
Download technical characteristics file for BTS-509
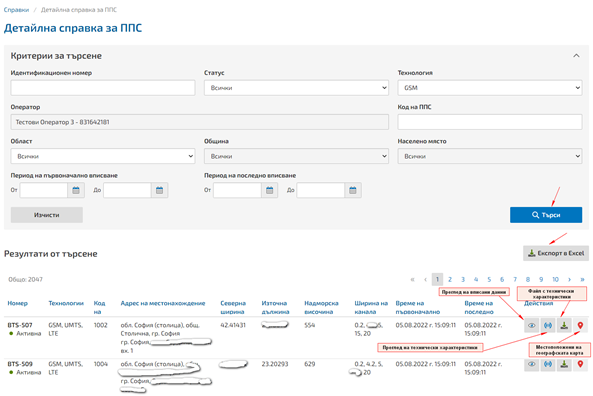click(x=564, y=364)
